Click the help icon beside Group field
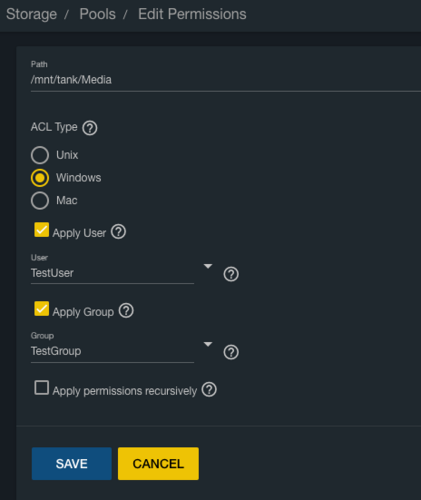The height and width of the screenshot is (500, 421). coord(231,352)
